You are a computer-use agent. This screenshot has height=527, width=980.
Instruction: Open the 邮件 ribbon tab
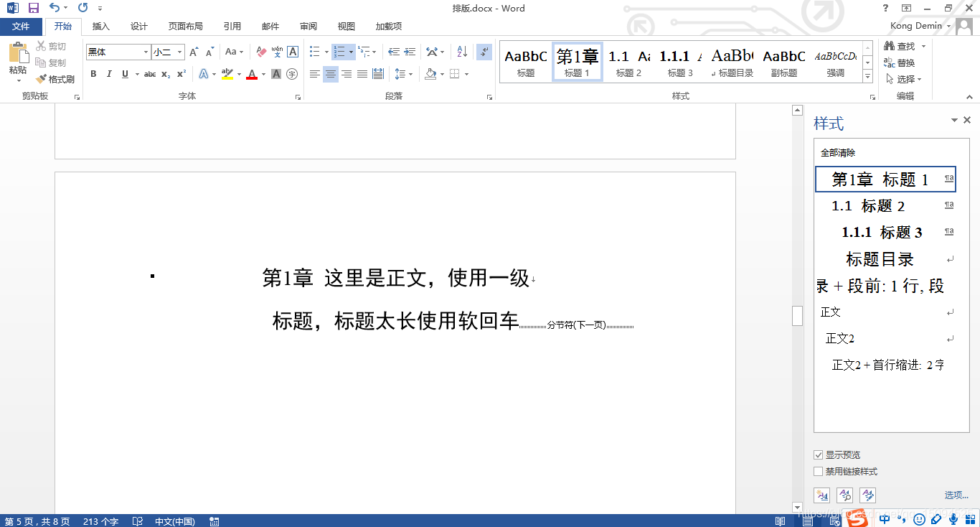coord(270,26)
